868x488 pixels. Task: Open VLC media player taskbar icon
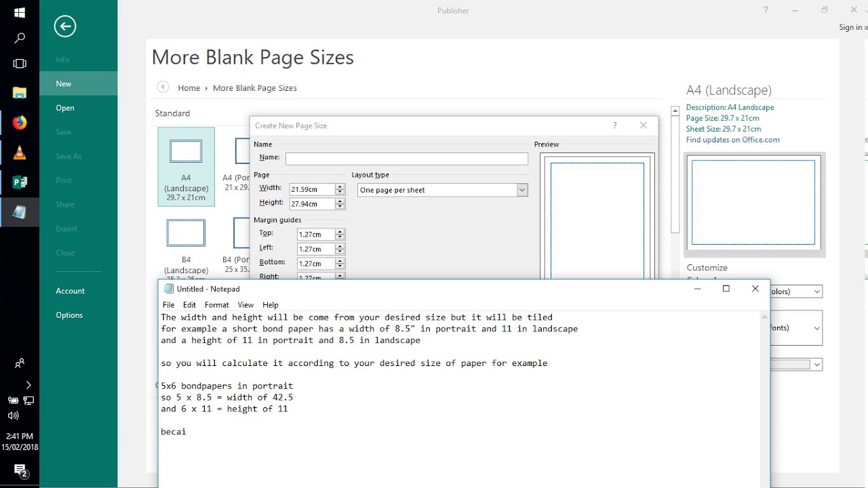[20, 152]
